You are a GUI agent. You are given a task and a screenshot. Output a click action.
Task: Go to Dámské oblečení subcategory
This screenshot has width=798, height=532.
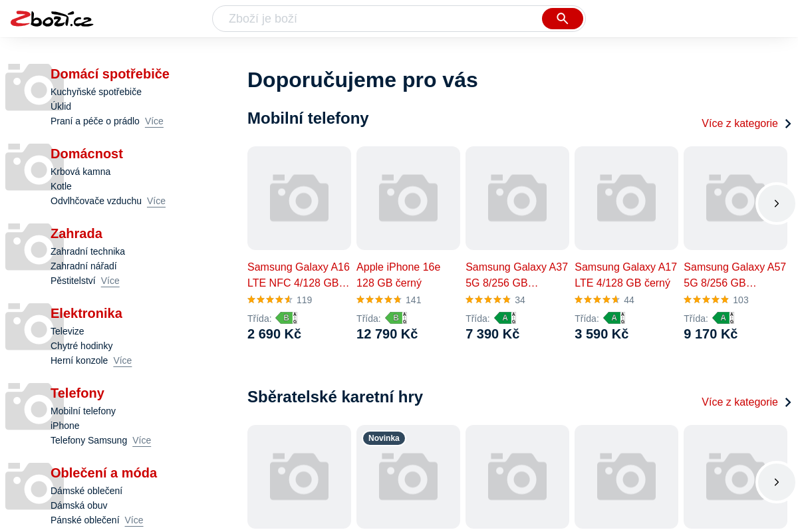point(86,491)
